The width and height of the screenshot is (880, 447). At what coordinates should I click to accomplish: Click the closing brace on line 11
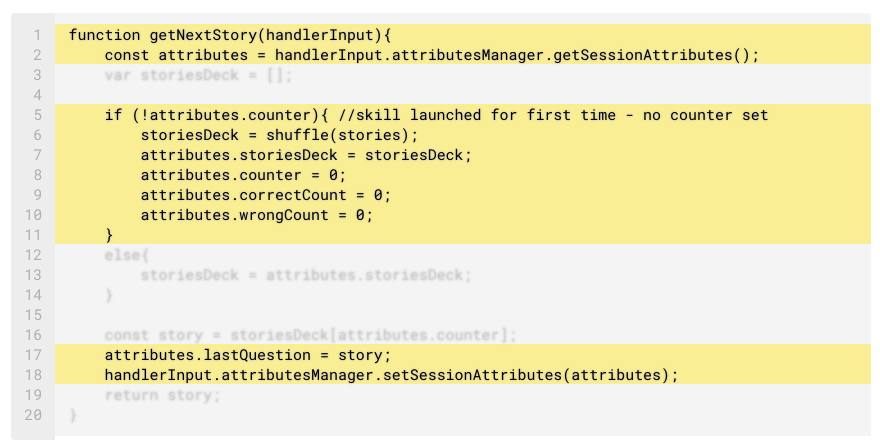click(109, 235)
